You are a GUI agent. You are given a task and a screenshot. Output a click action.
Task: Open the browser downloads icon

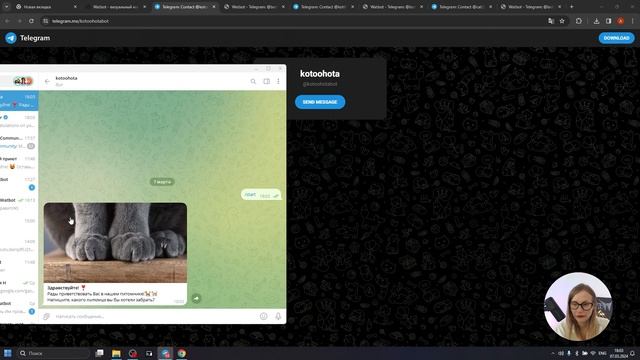click(x=596, y=21)
